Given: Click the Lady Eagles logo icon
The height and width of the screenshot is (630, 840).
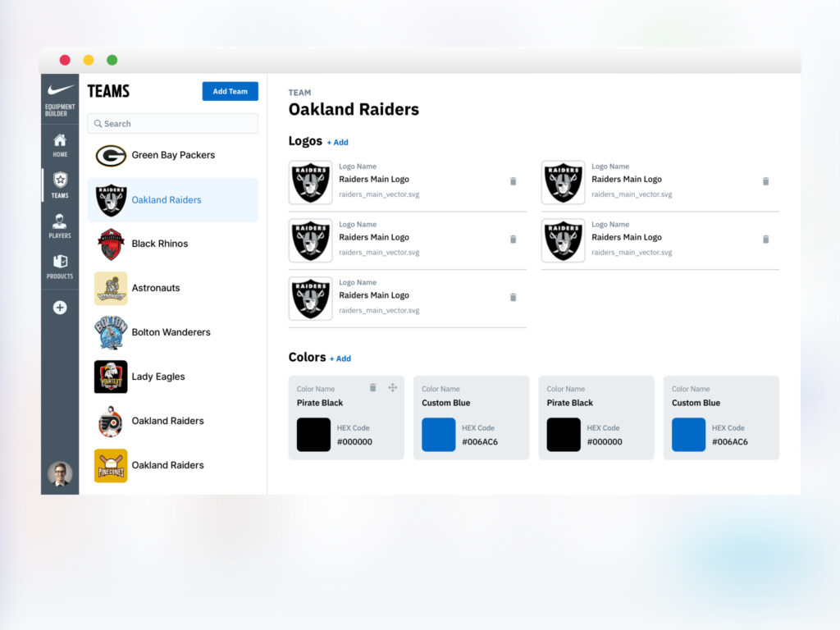Looking at the screenshot, I should tap(111, 377).
